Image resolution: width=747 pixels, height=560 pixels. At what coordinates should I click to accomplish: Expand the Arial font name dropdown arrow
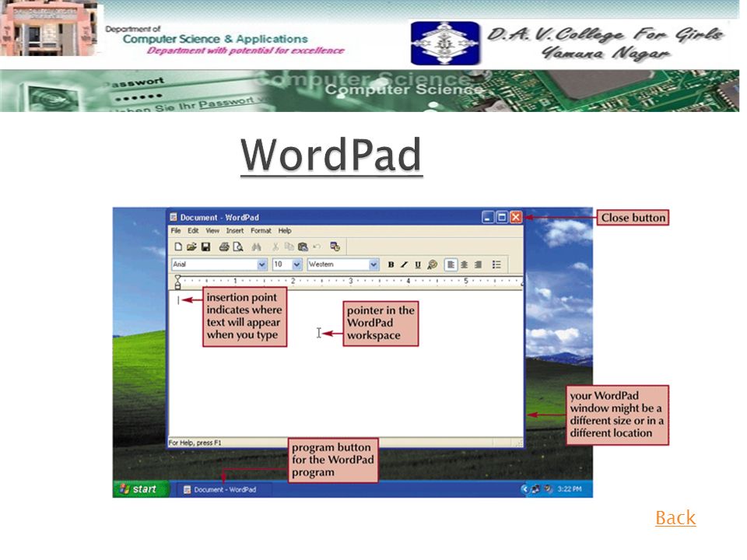[x=261, y=264]
